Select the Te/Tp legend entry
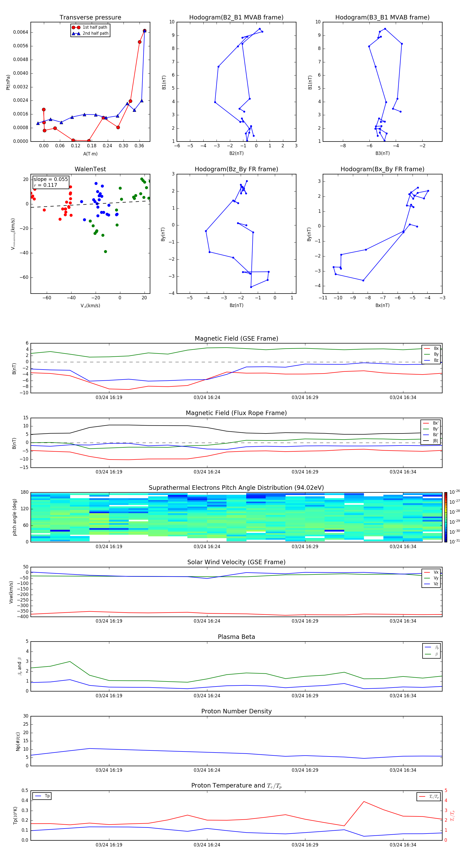Screen dimensions: 473x868 tap(429, 796)
